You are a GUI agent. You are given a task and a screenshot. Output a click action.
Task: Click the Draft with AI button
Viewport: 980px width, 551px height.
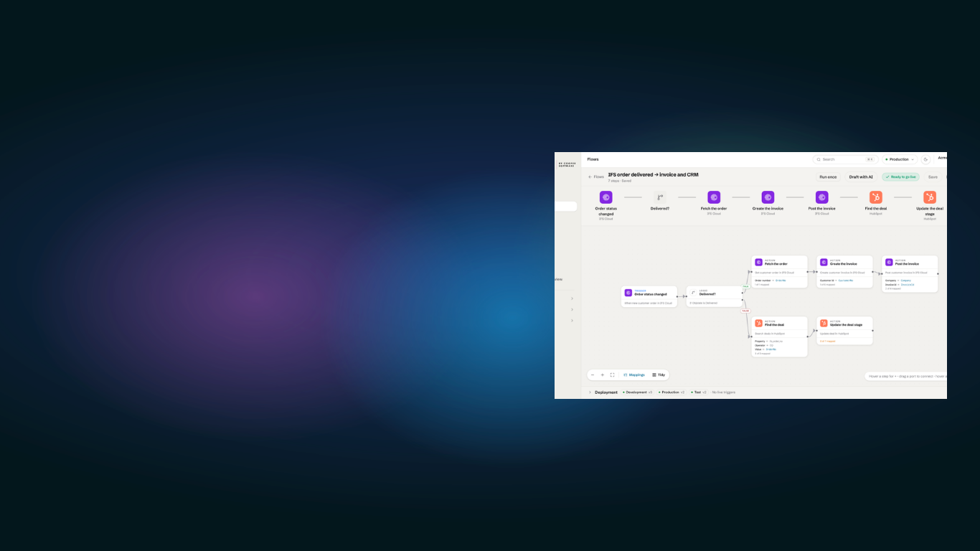[x=861, y=176]
